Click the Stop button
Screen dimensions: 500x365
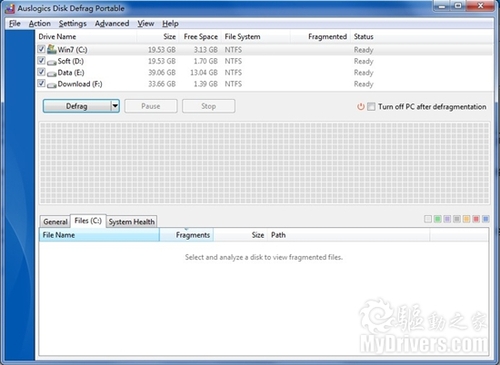pyautogui.click(x=209, y=106)
